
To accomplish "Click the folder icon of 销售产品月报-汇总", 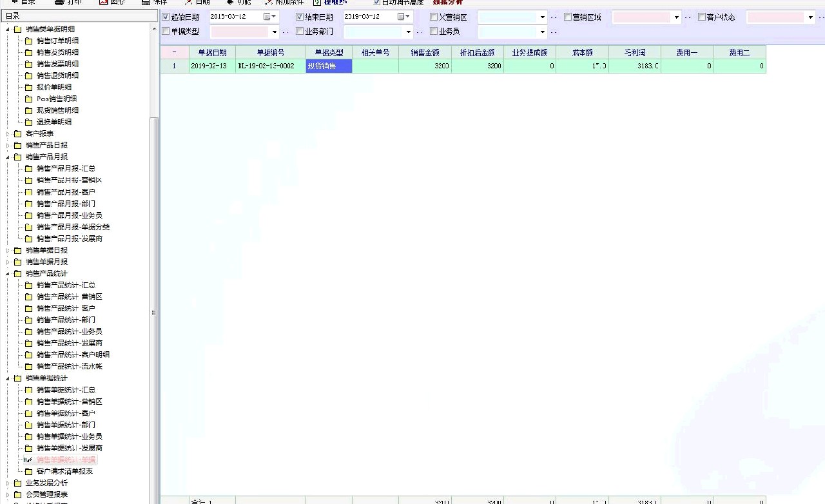I will point(28,168).
